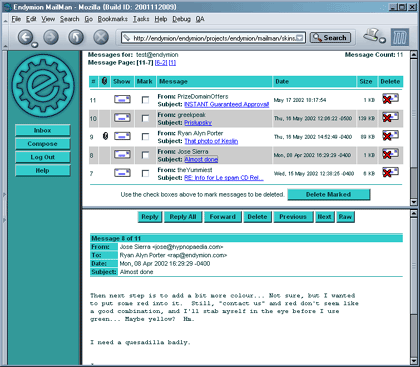Click the message body pane scroll-down arrow

tap(414, 361)
